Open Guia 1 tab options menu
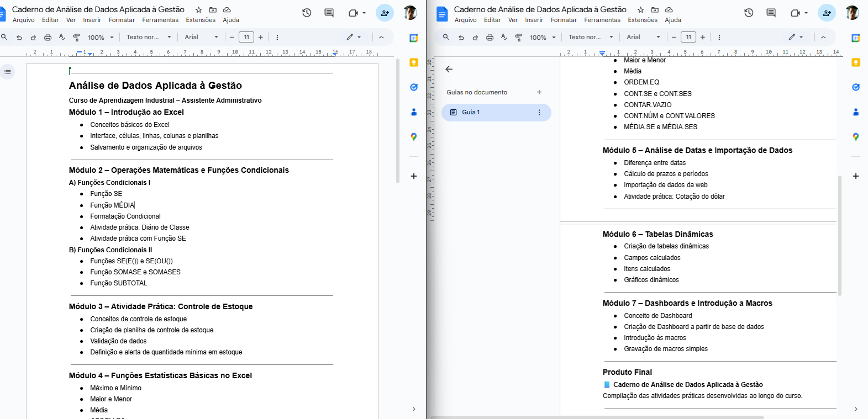Image resolution: width=868 pixels, height=419 pixels. (x=539, y=112)
